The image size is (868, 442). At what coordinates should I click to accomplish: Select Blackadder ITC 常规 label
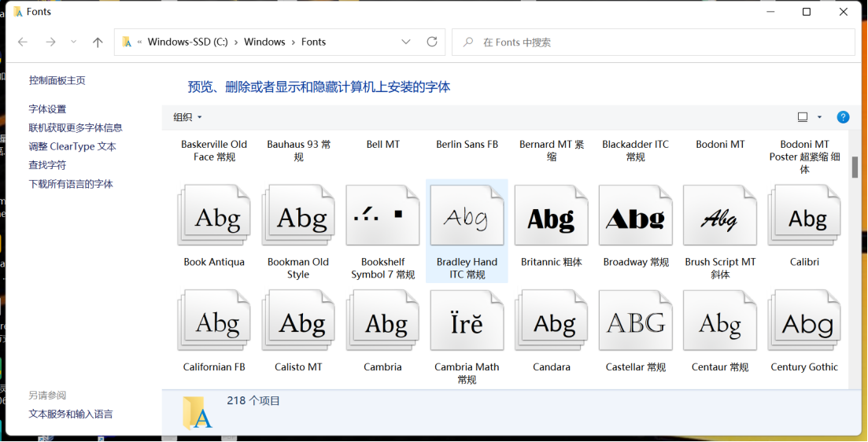[636, 150]
